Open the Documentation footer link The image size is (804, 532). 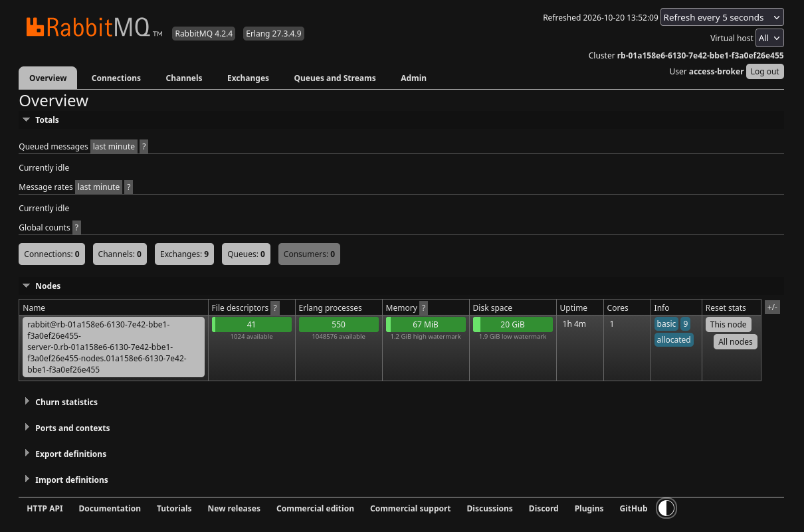coord(110,509)
